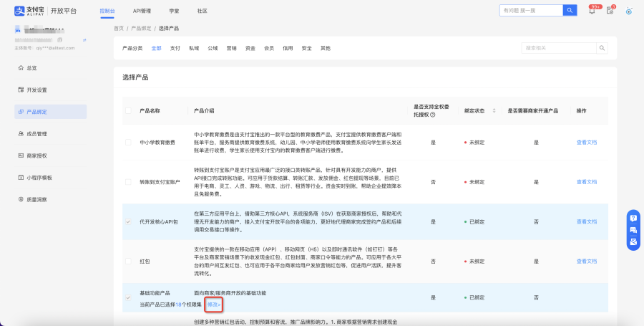Open 查看文档 for 转账到支付宝账户
Viewport: 644px width, 326px height.
(587, 182)
